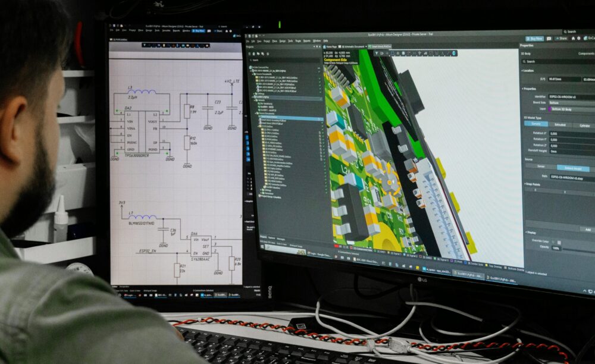Open the Window menu on right monitor

coord(317,40)
